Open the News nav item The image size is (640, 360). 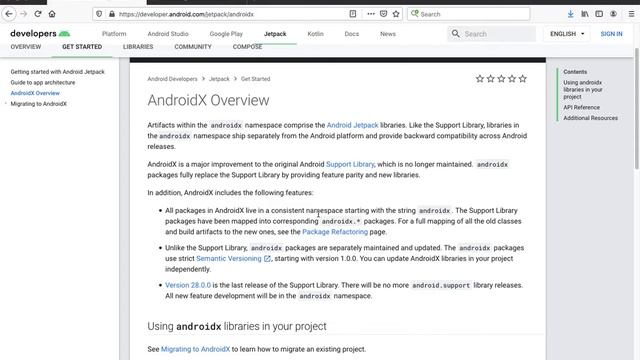388,34
